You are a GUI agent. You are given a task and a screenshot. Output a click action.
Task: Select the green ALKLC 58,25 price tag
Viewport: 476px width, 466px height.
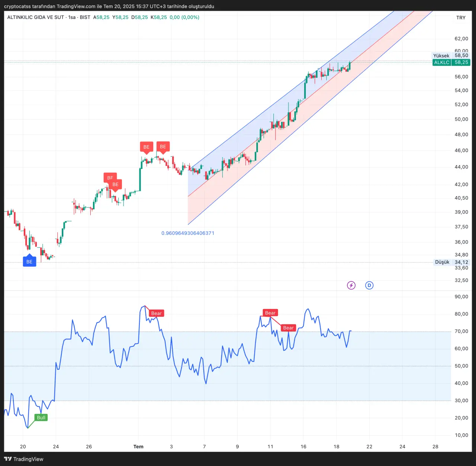pos(451,63)
